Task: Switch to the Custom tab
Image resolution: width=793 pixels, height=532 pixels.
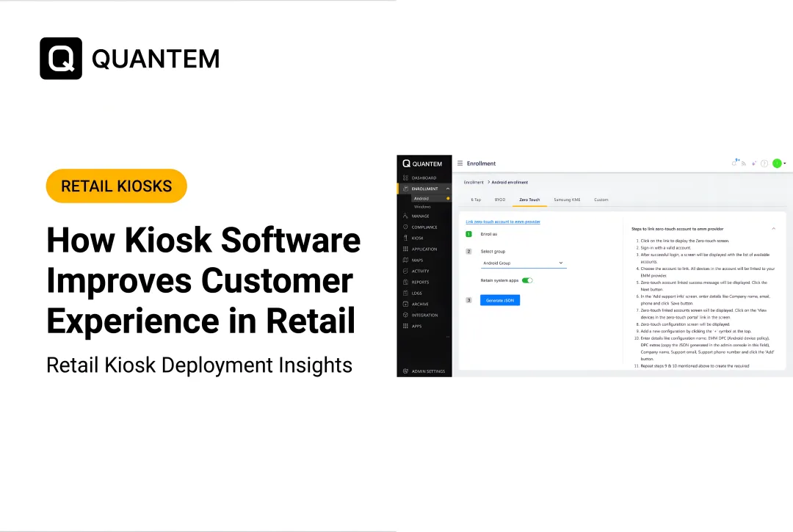Action: coord(601,200)
